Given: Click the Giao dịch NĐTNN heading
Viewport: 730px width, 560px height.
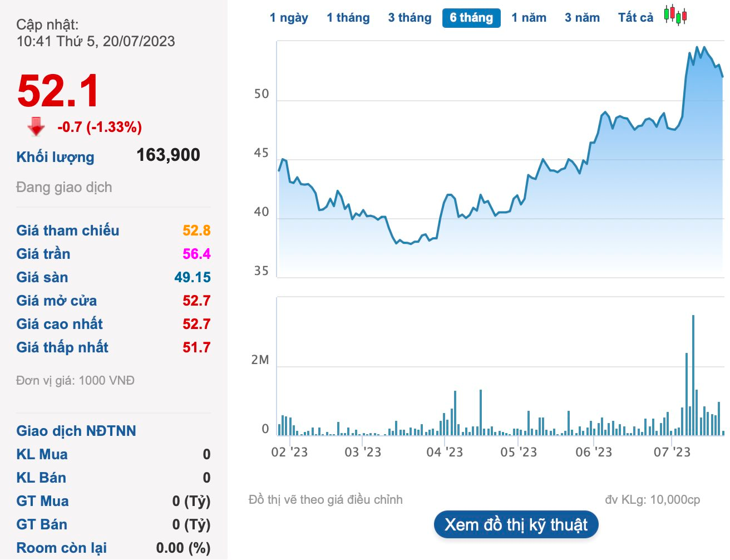Looking at the screenshot, I should point(76,431).
